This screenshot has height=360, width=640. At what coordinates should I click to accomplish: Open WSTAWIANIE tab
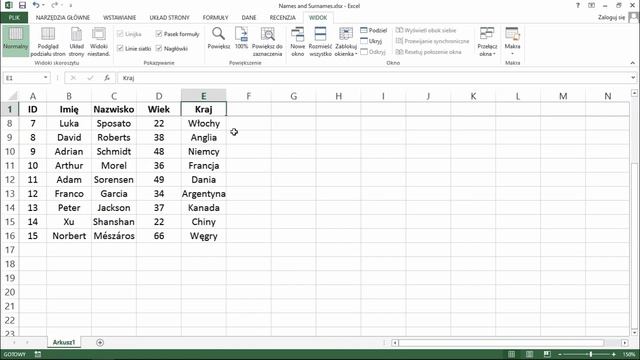click(x=120, y=18)
